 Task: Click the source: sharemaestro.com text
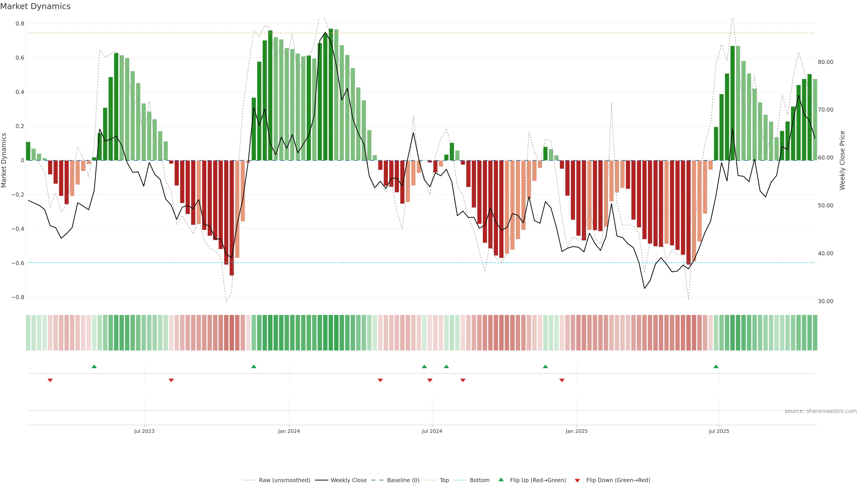(821, 411)
